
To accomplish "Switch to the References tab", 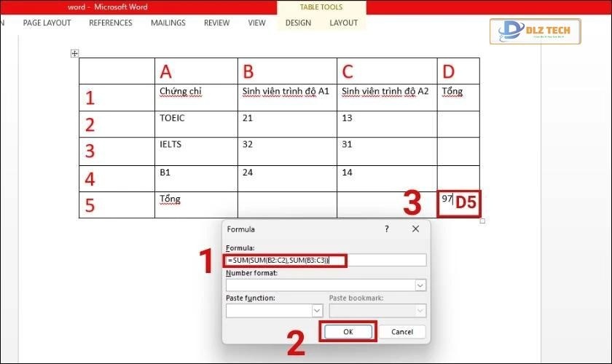I will [x=111, y=23].
